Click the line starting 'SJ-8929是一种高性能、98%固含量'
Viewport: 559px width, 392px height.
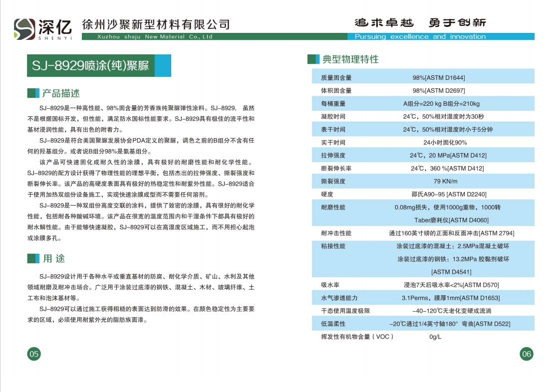tap(147, 108)
